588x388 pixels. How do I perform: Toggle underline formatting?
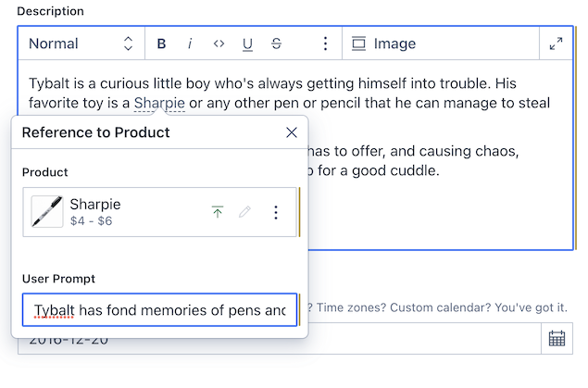click(x=247, y=44)
